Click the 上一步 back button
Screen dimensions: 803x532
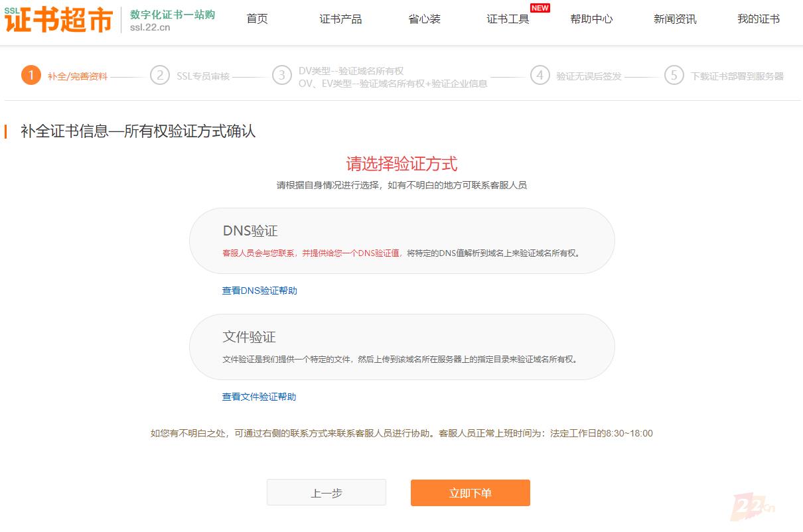coord(326,492)
